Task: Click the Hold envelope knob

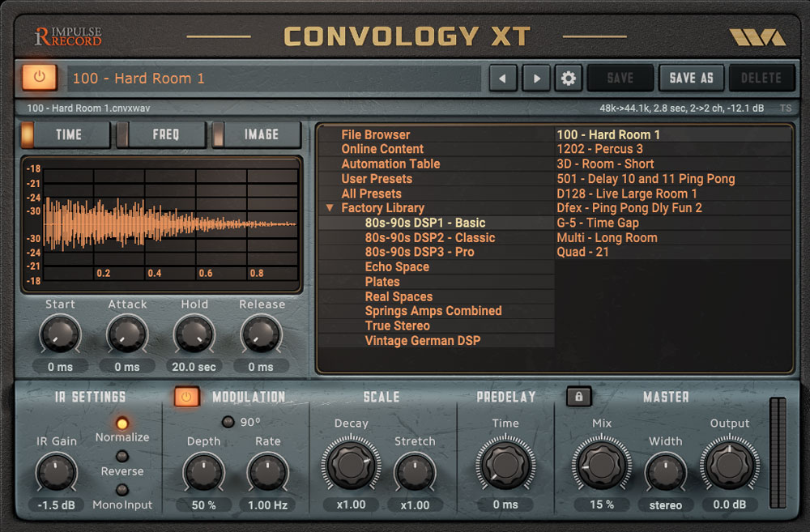Action: coord(194,334)
